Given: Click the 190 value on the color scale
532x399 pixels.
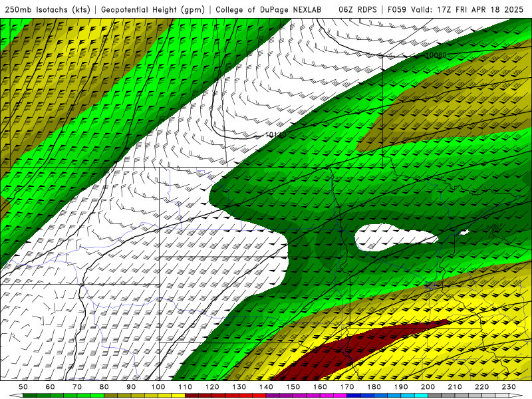Looking at the screenshot, I should pos(401,387).
